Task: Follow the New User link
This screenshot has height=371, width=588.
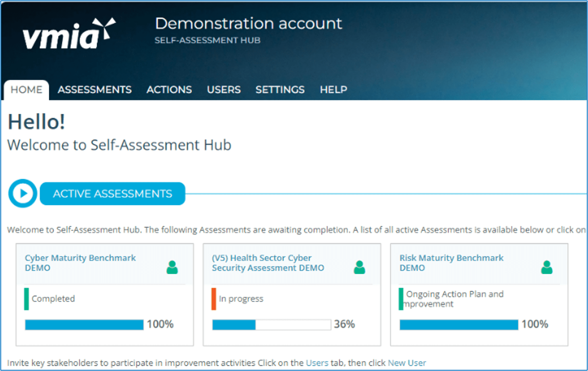Action: (407, 363)
